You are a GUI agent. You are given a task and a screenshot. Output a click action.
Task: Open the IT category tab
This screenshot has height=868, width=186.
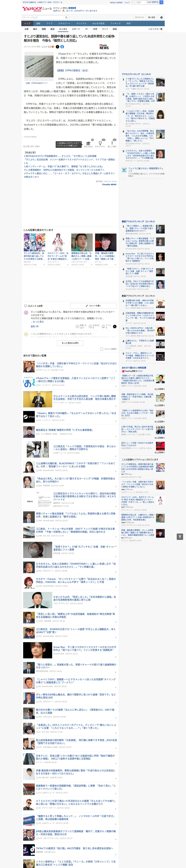click(86, 29)
